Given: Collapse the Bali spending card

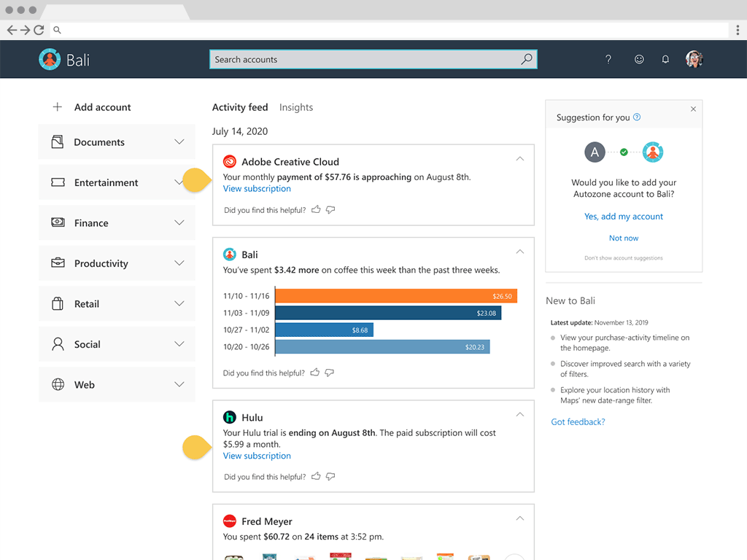Looking at the screenshot, I should click(519, 252).
